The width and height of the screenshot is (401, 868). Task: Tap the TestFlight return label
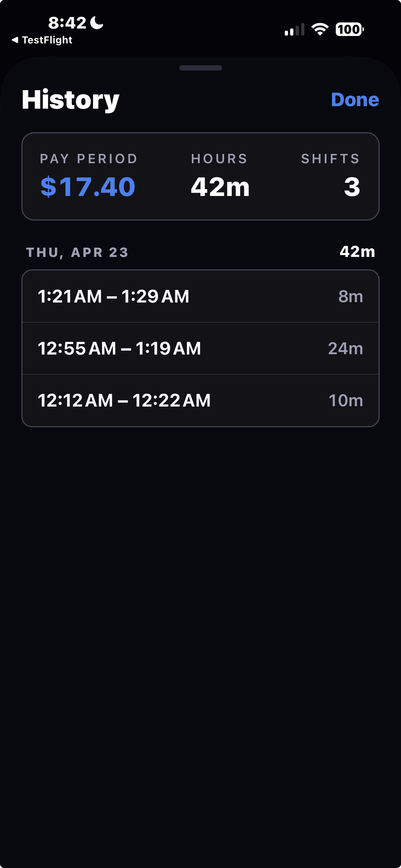47,40
